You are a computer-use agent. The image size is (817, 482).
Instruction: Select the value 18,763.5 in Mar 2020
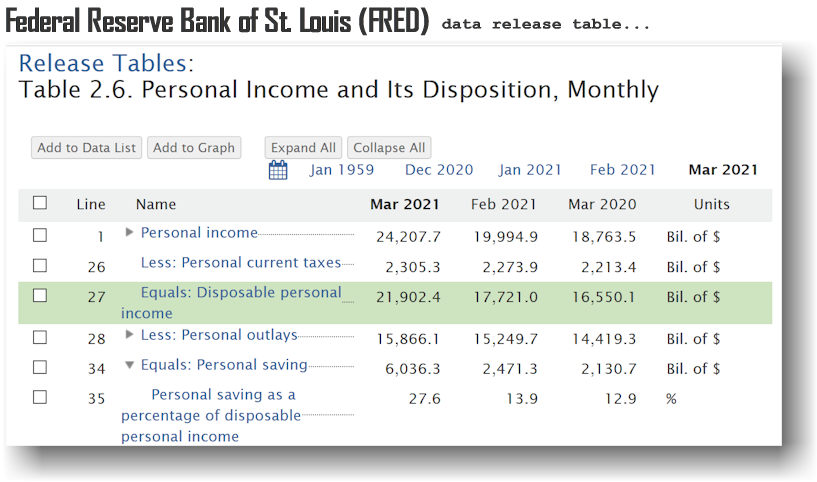[x=604, y=237]
